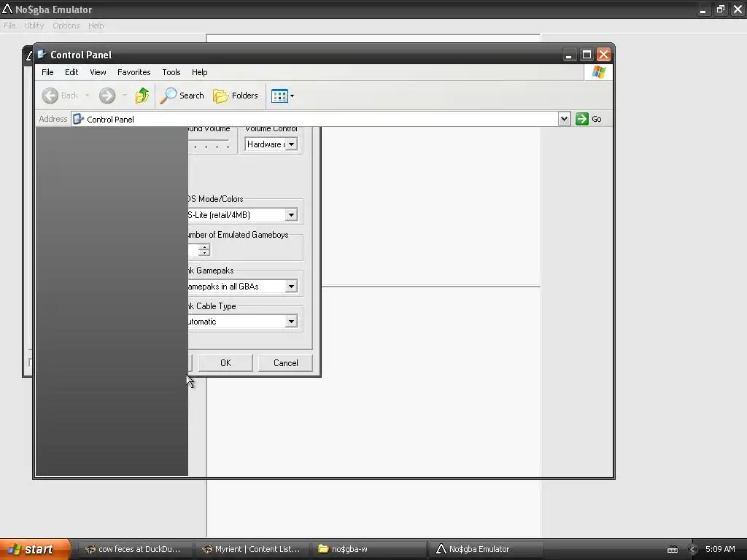747x560 pixels.
Task: Open the DS Mode/Colors dropdown
Action: click(x=242, y=215)
